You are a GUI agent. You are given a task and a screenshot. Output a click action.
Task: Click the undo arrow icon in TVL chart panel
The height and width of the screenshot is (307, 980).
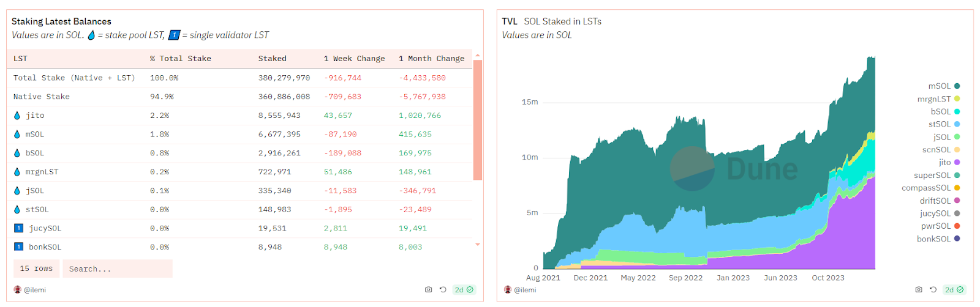point(933,290)
